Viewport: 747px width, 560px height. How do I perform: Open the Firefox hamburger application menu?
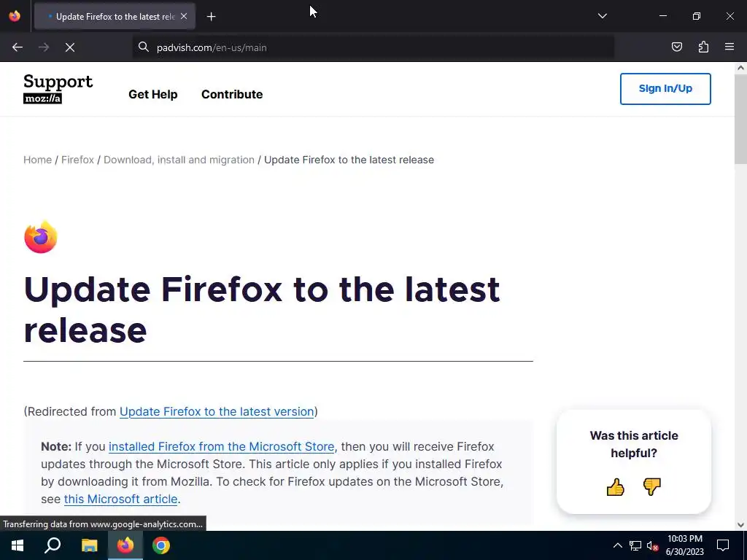point(729,47)
